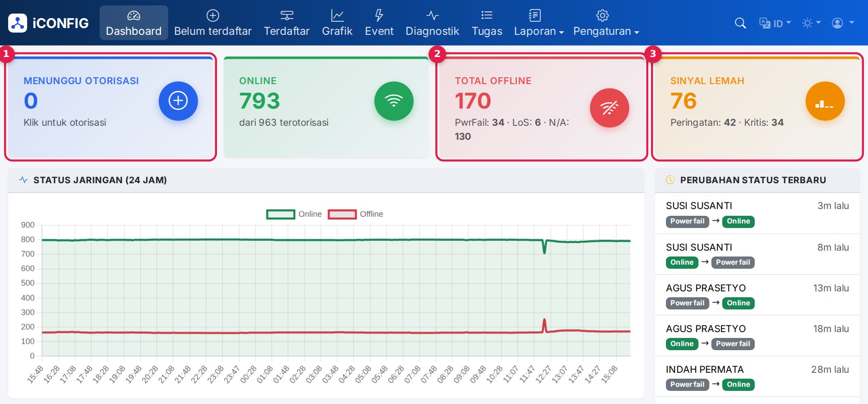Click the green wifi Online icon
Image resolution: width=868 pixels, height=404 pixels.
coord(394,101)
